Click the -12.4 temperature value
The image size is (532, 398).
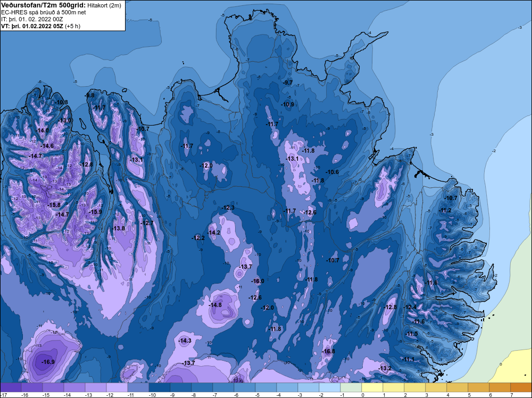point(410,307)
